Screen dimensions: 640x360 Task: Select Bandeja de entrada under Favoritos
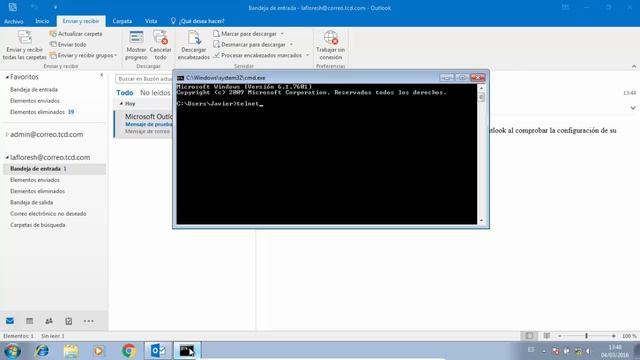pyautogui.click(x=34, y=89)
